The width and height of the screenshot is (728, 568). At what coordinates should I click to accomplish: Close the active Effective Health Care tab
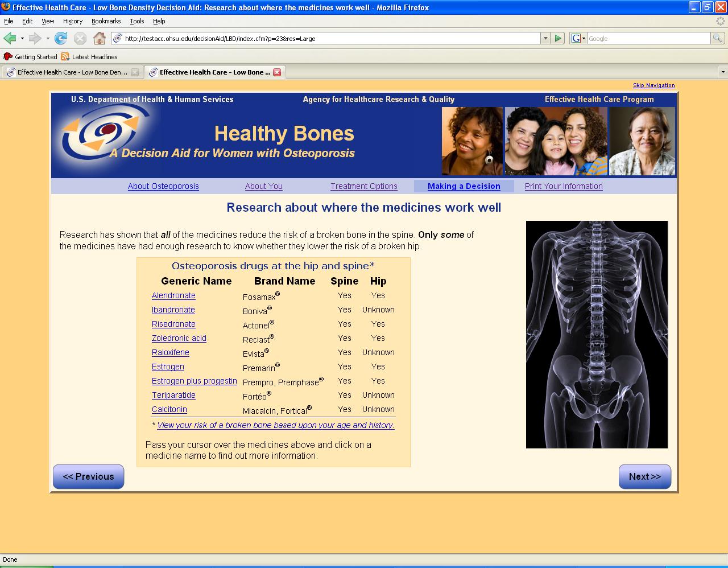click(277, 72)
